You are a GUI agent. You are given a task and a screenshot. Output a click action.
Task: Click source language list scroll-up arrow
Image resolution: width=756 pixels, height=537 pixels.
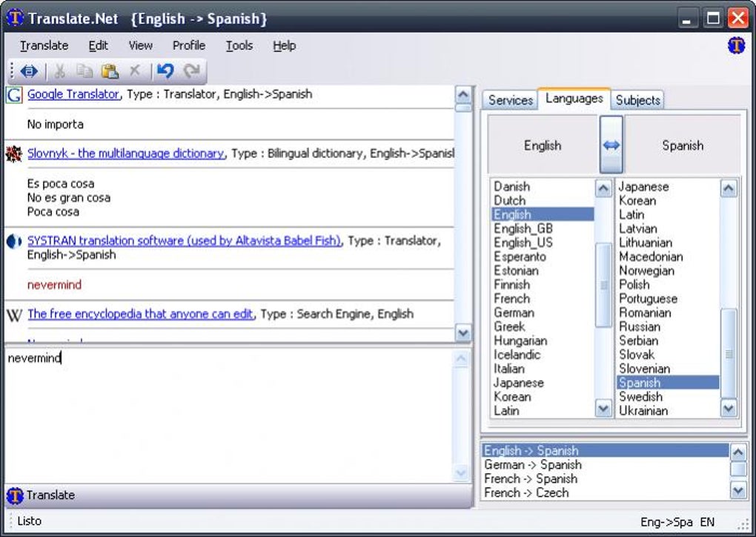(x=603, y=188)
